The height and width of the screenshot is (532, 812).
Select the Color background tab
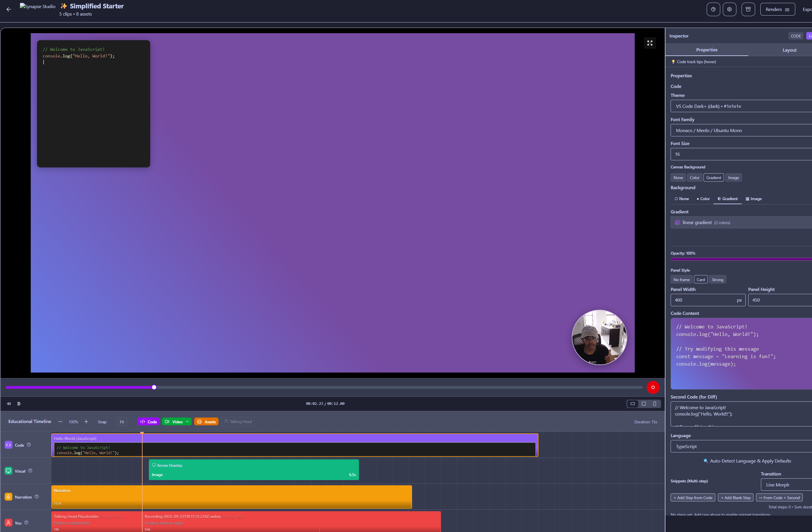click(x=703, y=199)
